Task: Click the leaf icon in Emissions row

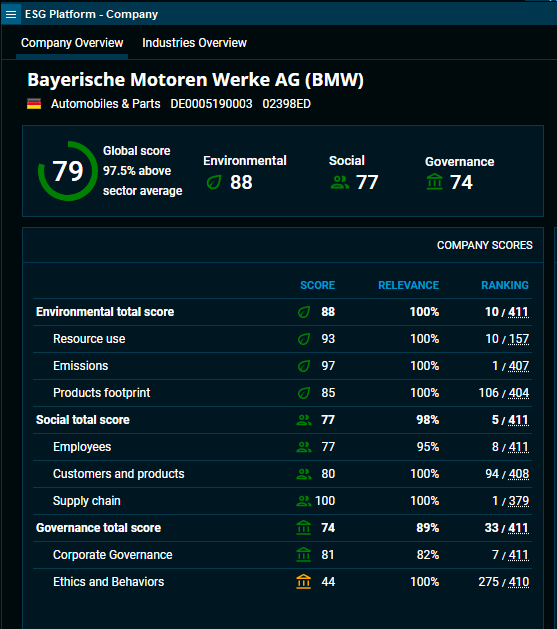Action: pos(304,366)
